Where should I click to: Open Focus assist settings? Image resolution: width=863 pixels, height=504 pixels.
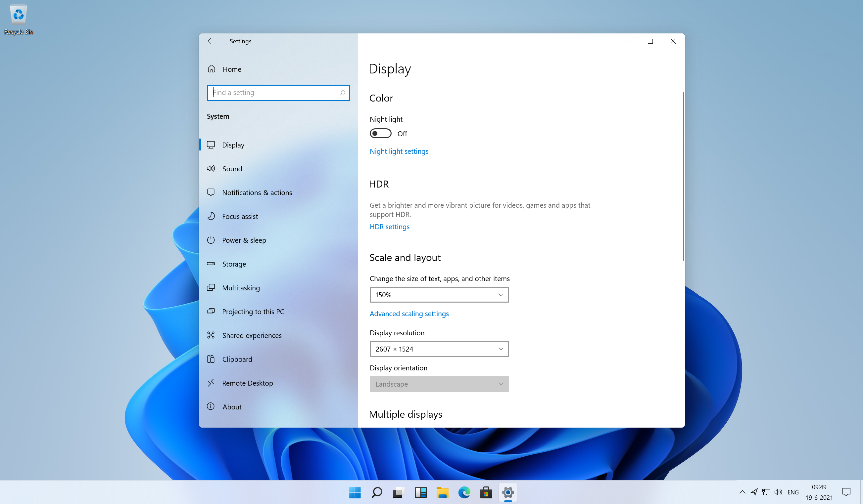(x=239, y=216)
